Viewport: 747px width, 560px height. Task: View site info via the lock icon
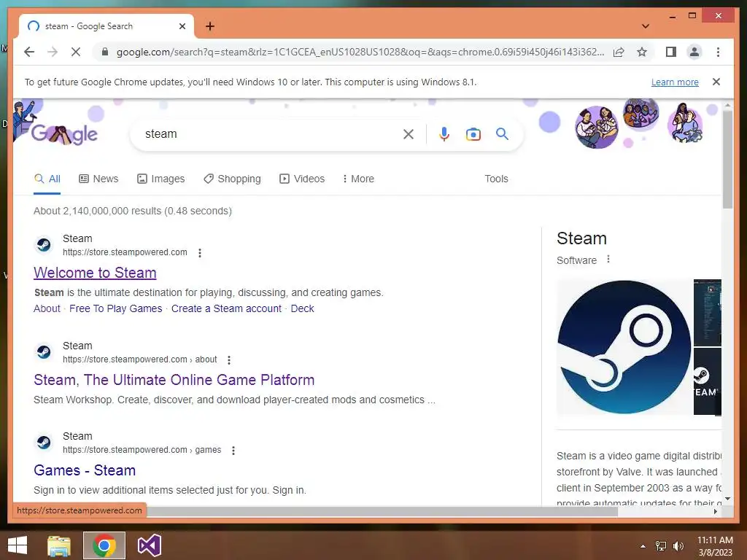(105, 52)
